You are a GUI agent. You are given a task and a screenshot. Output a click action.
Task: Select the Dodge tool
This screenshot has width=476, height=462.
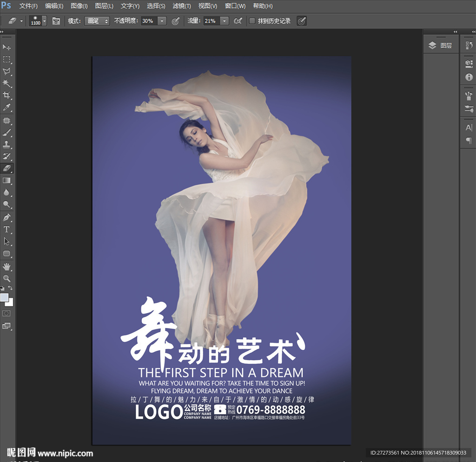[x=7, y=204]
